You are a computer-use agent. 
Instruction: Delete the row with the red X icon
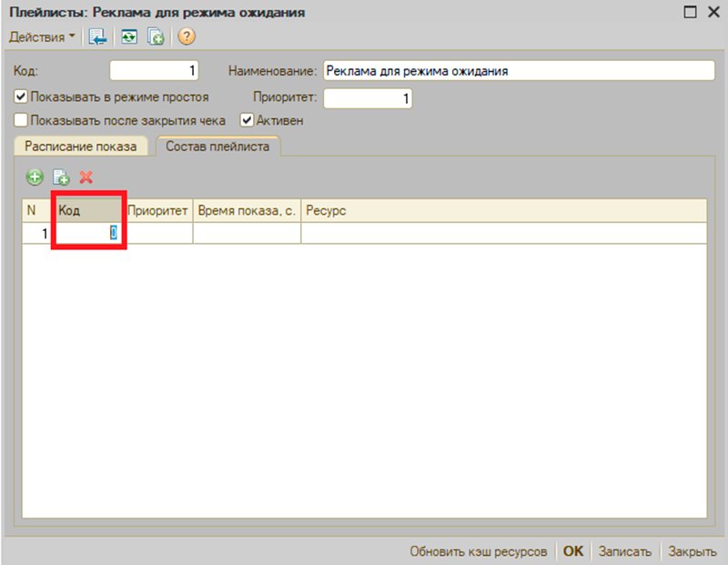point(86,177)
